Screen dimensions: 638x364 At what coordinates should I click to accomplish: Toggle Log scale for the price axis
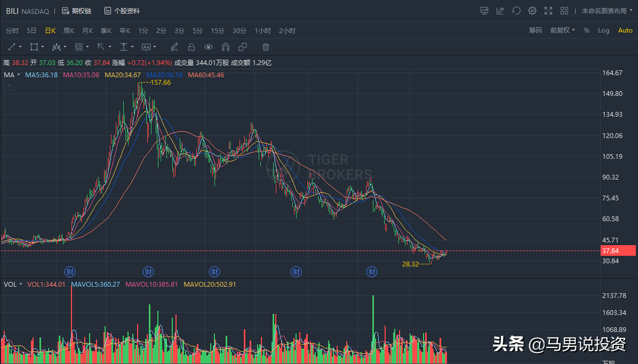point(604,30)
